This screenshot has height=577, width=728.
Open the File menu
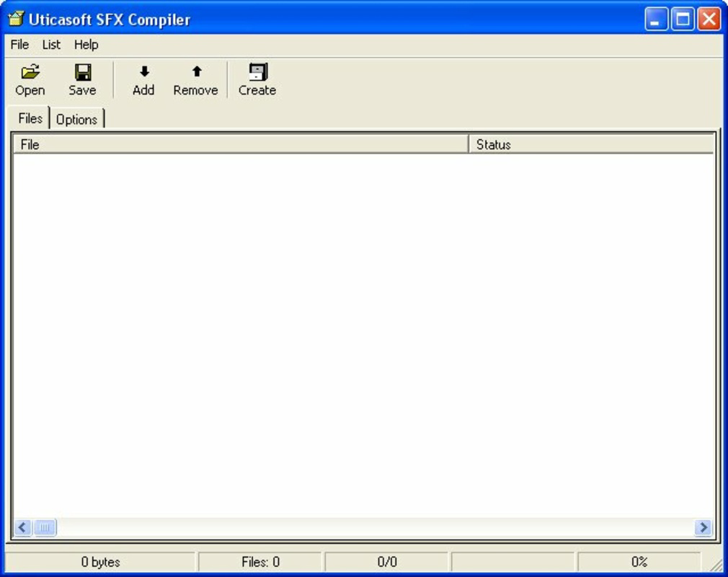(18, 45)
